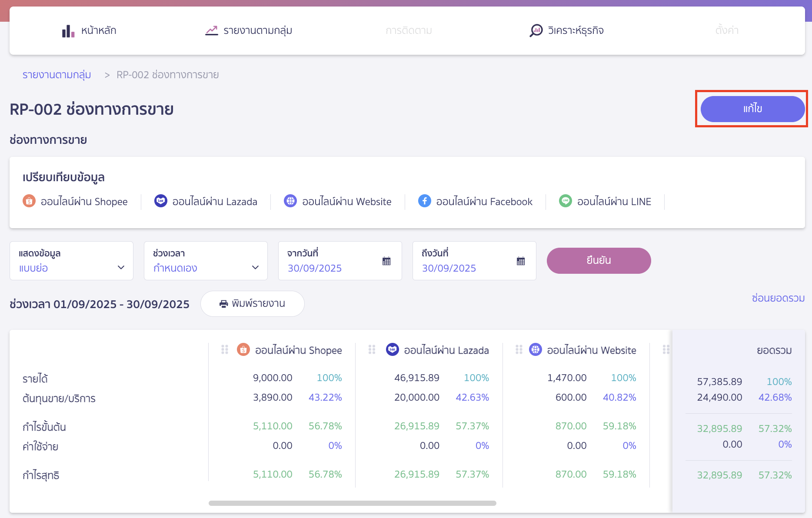The image size is (812, 518).
Task: Open the calendar picker for ถึงวันที่
Action: [x=520, y=260]
